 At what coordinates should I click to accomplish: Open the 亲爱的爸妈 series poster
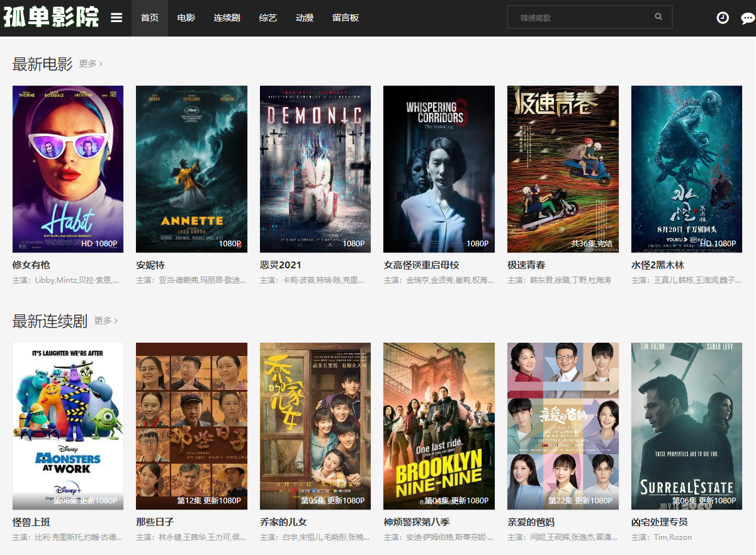[563, 426]
